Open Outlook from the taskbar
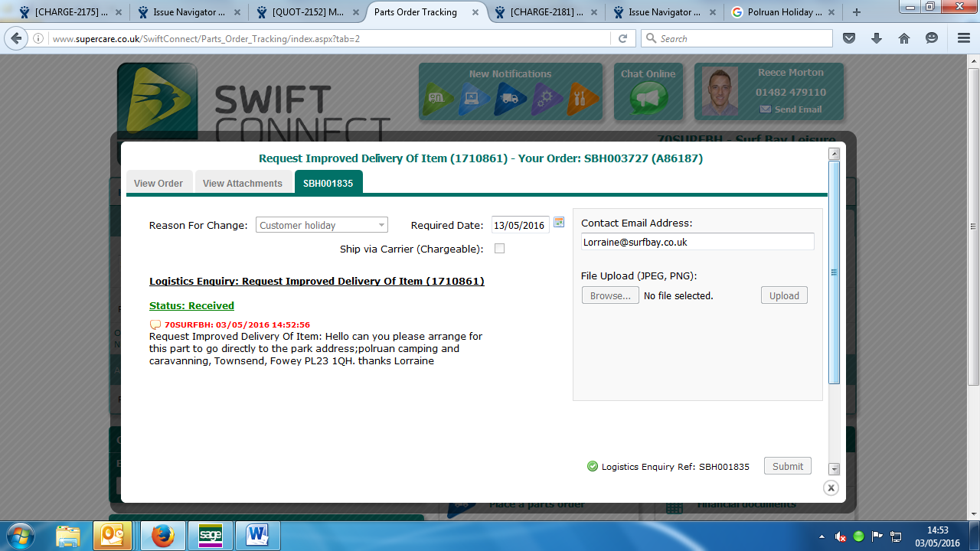Image resolution: width=980 pixels, height=551 pixels. click(x=112, y=536)
